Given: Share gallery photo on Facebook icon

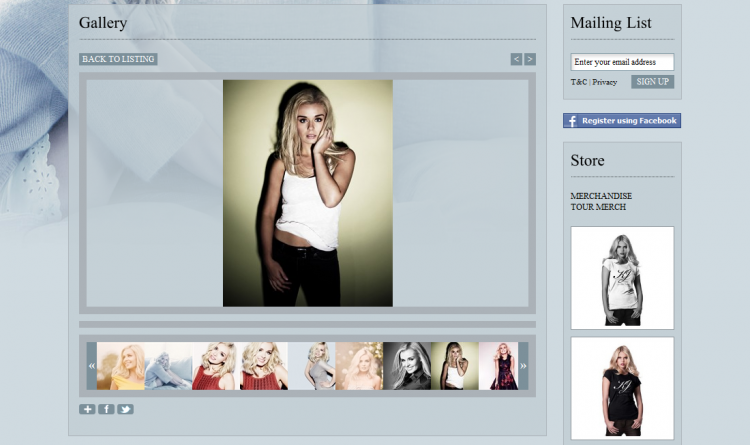Looking at the screenshot, I should click(x=106, y=409).
